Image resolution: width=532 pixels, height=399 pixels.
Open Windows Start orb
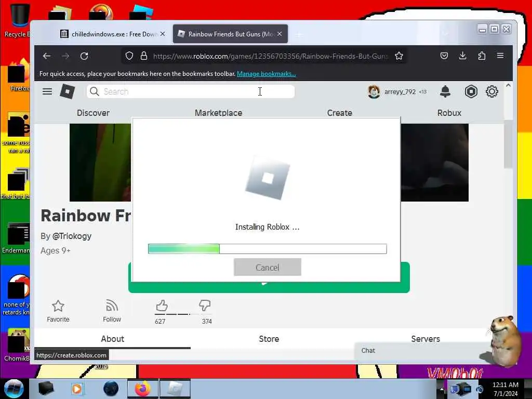click(14, 389)
